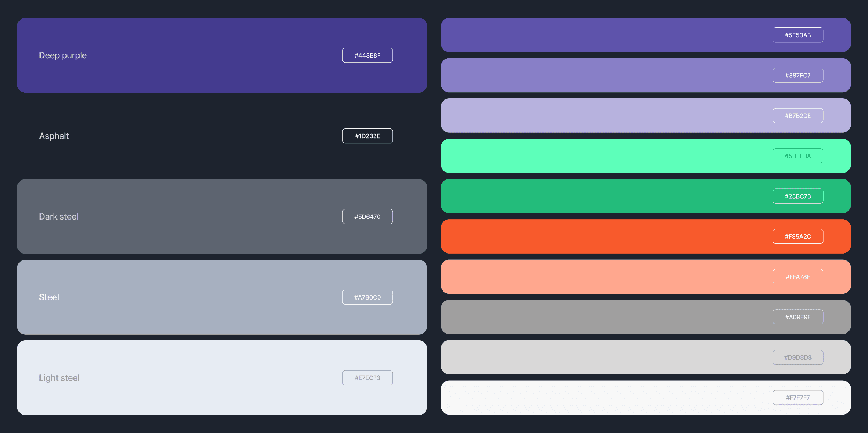
Task: Click the #E7ECF3 hex code label
Action: pos(367,377)
